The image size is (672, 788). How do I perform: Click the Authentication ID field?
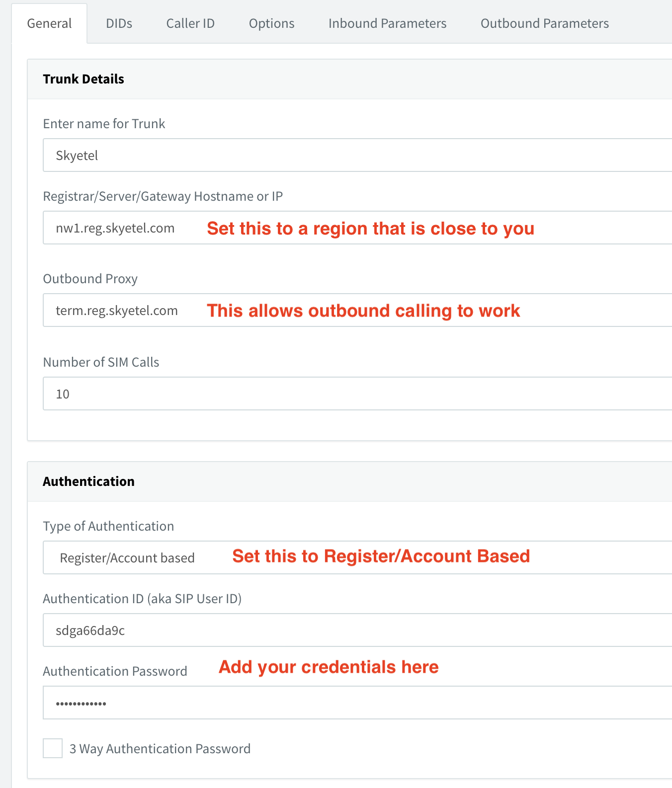click(357, 630)
